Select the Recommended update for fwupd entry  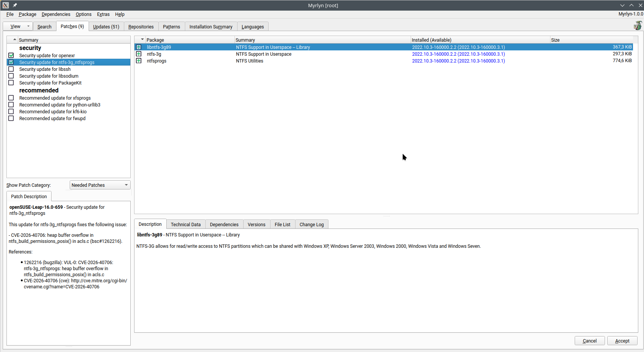point(52,119)
